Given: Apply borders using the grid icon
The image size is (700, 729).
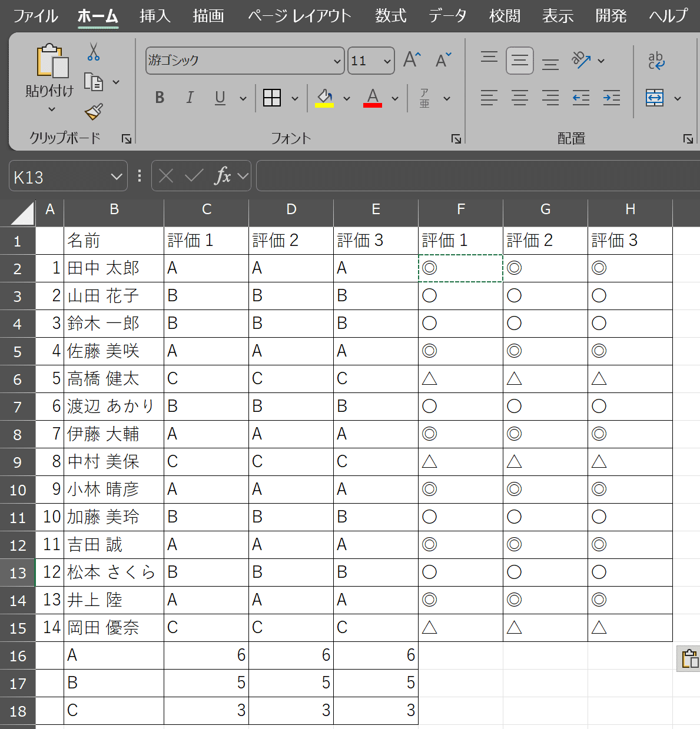Looking at the screenshot, I should [x=272, y=98].
